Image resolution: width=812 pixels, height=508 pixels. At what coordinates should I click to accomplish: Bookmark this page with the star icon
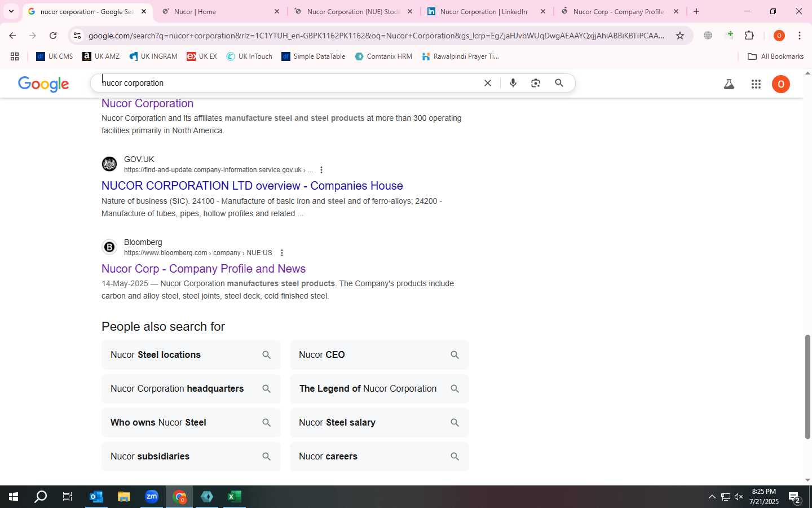pos(680,36)
